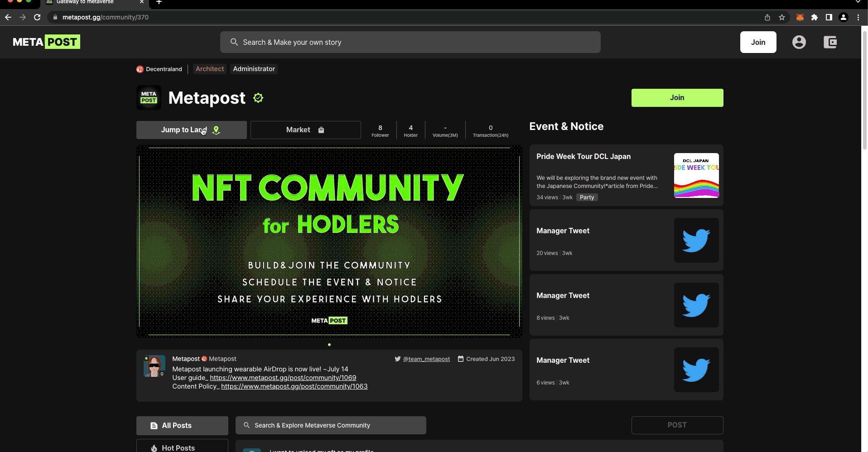The image size is (868, 452).
Task: Click the share icon in the address bar
Action: [767, 17]
